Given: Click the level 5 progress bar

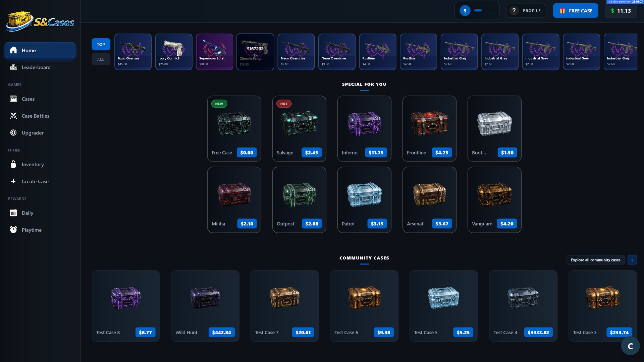Looking at the screenshot, I should 483,11.
